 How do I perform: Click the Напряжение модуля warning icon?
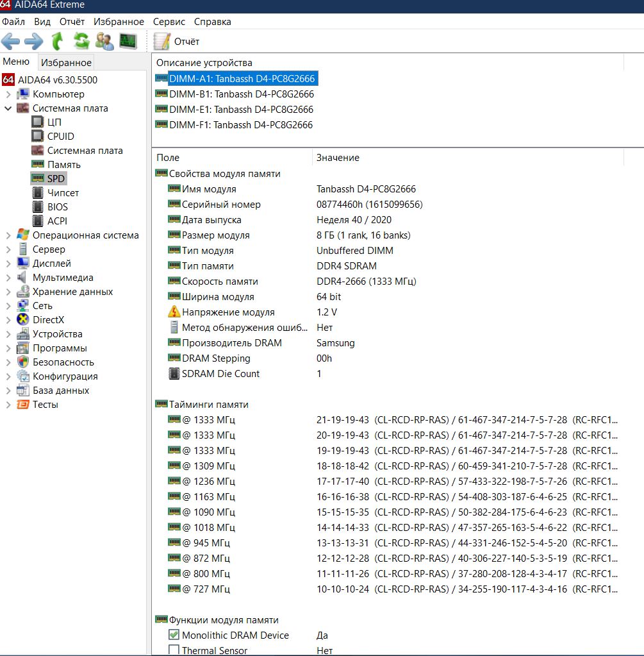click(174, 312)
